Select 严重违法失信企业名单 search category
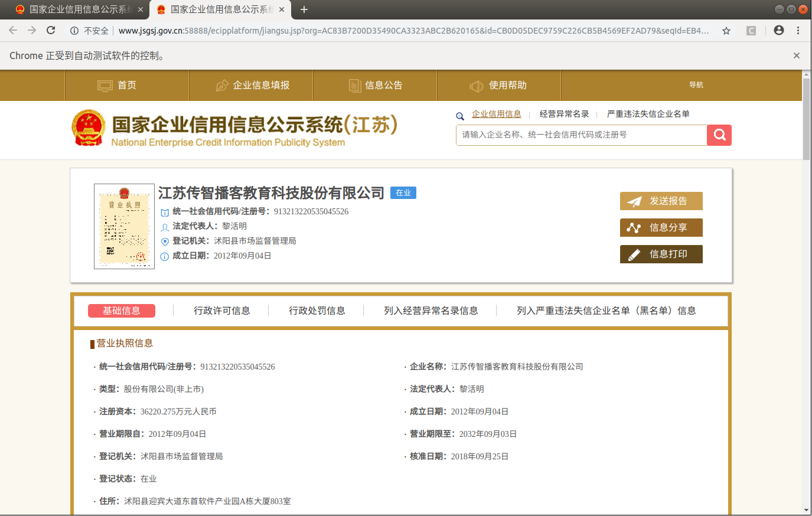This screenshot has height=516, width=812. coord(648,114)
